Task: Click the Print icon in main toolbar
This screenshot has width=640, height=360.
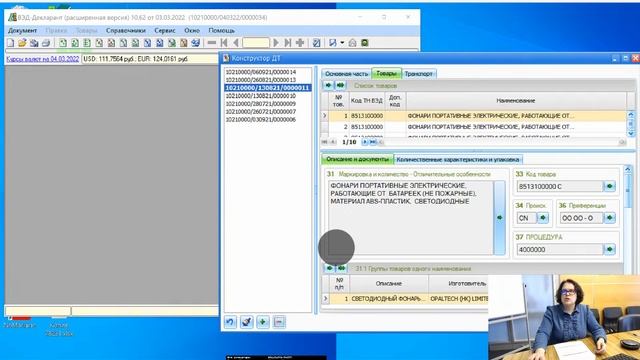Action: (x=46, y=42)
